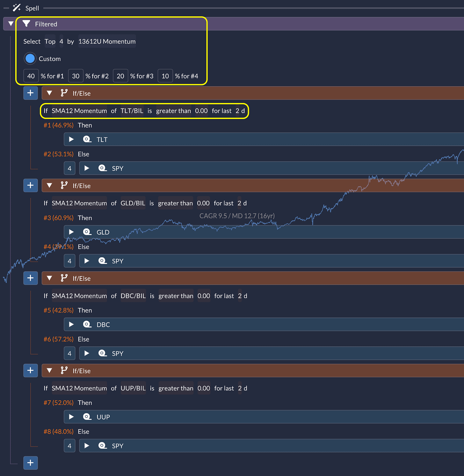This screenshot has width=464, height=476.
Task: Click the UUP asset coin icon
Action: pyautogui.click(x=87, y=417)
